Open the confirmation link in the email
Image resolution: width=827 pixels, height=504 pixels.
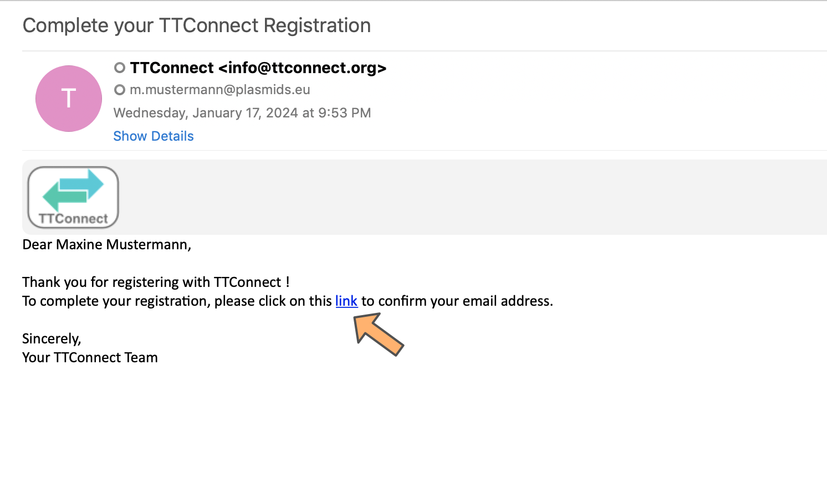[x=346, y=301]
